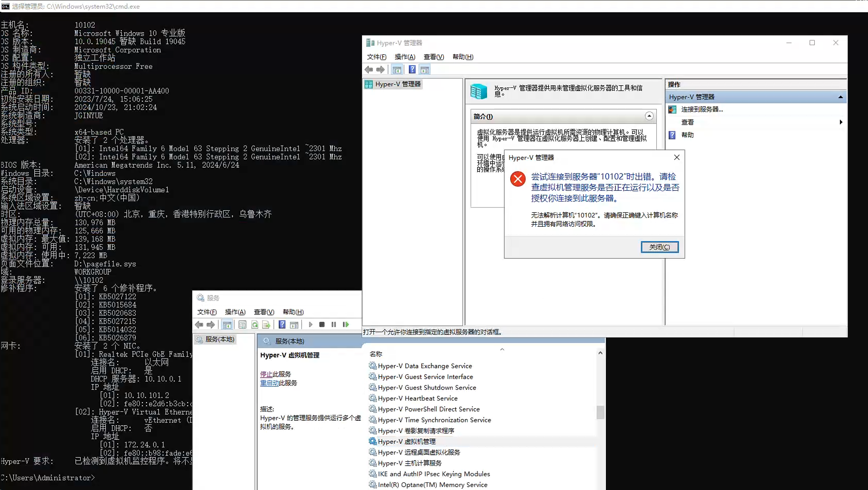Collapse the 简介 section

pos(649,116)
